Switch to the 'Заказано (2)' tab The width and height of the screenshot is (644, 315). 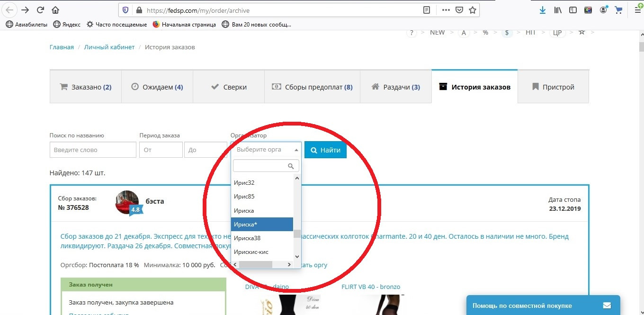(x=86, y=87)
